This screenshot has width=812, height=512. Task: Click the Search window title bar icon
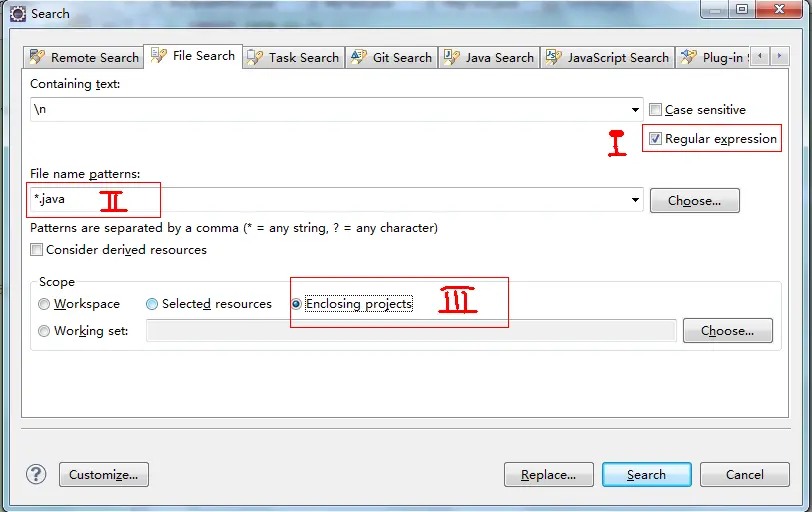tap(17, 13)
